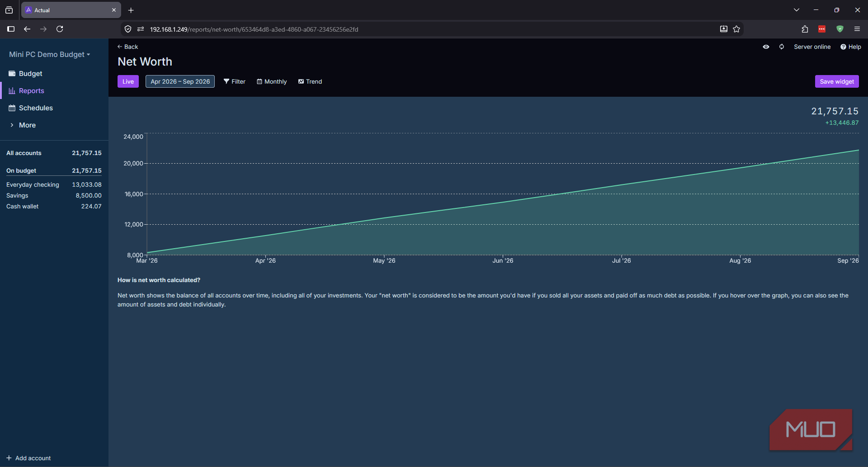Open the Cash wallet account
The width and height of the screenshot is (868, 467).
[x=54, y=206]
